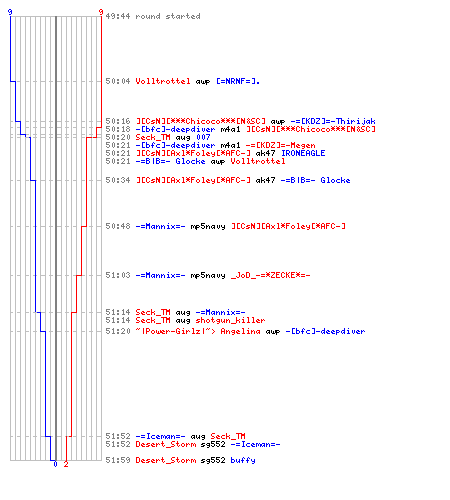Select -=[KDZ]=-Thirijak name at 50:16
450x500 pixels.
(333, 121)
